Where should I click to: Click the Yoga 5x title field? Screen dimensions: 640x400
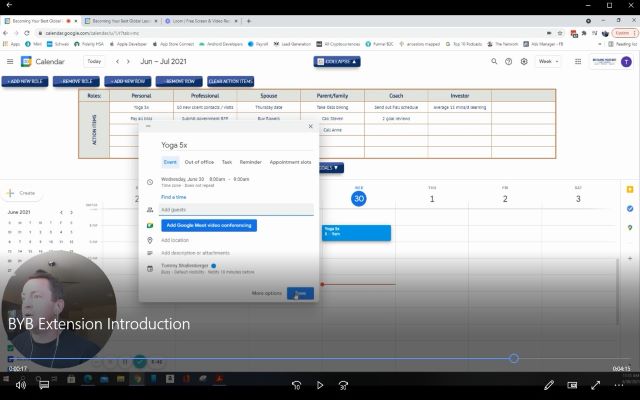[236, 145]
